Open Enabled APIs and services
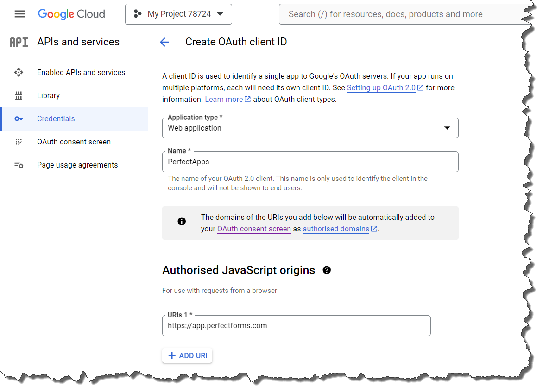Image resolution: width=543 pixels, height=392 pixels. 74,72
